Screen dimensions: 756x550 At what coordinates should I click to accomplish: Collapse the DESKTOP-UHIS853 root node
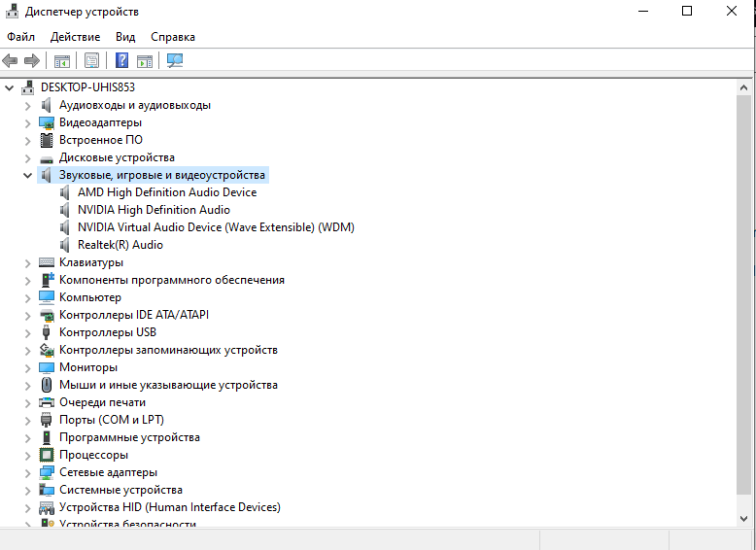coord(9,87)
